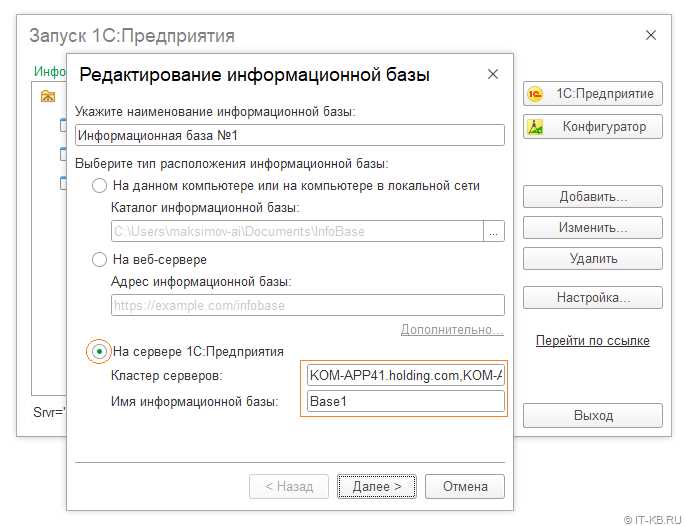The height and width of the screenshot is (526, 686).
Task: Click the infobase catalog path field
Action: [297, 231]
